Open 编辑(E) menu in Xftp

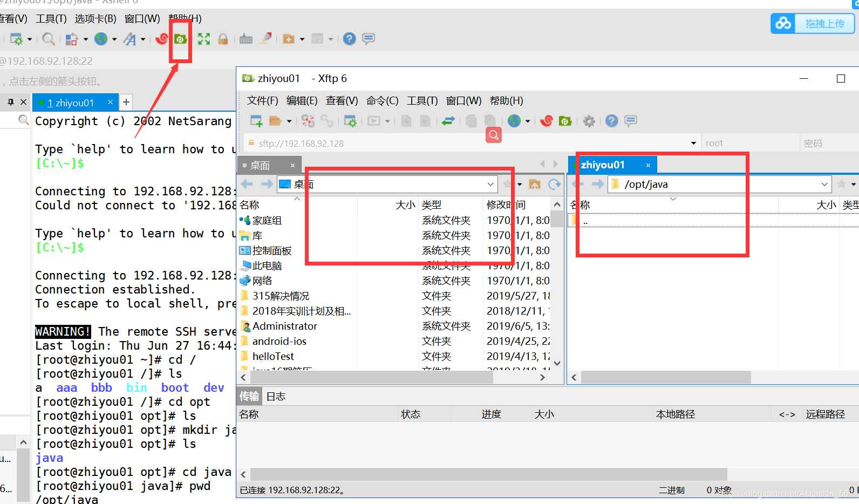[302, 101]
